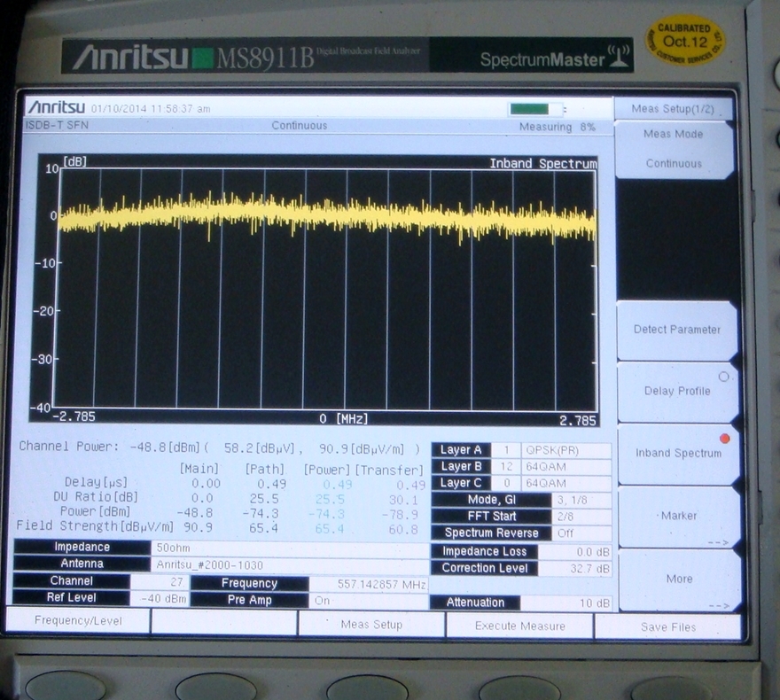This screenshot has height=700, width=780.
Task: Click the Execute Measure tab
Action: coord(519,626)
